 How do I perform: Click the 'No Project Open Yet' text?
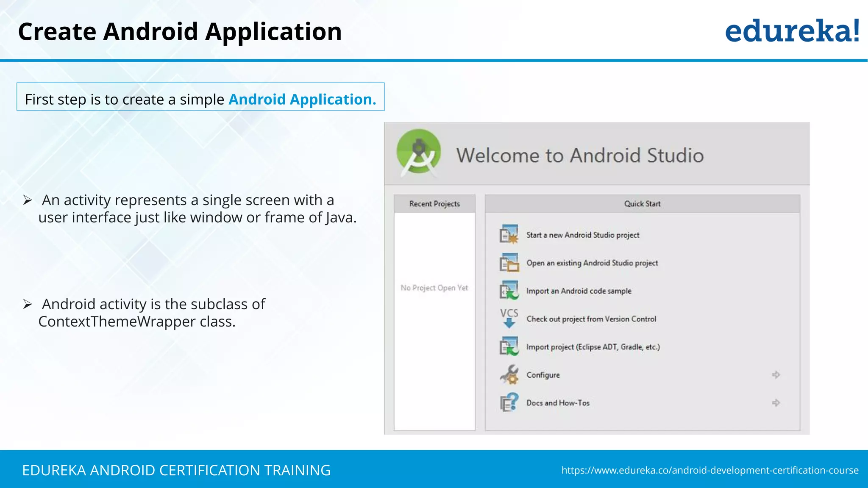(x=434, y=288)
